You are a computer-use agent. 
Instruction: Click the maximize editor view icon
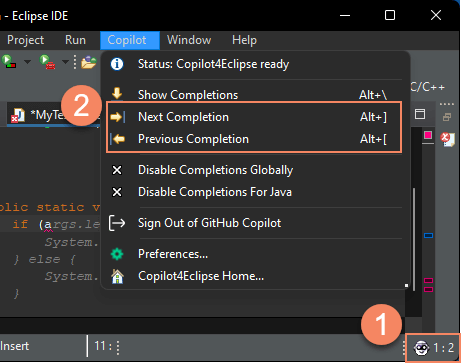[420, 114]
